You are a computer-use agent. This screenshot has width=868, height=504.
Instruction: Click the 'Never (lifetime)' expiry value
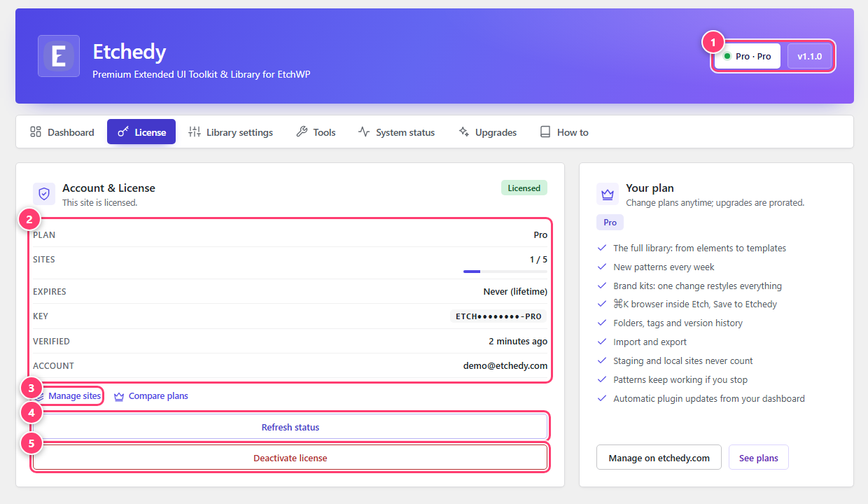pyautogui.click(x=515, y=291)
